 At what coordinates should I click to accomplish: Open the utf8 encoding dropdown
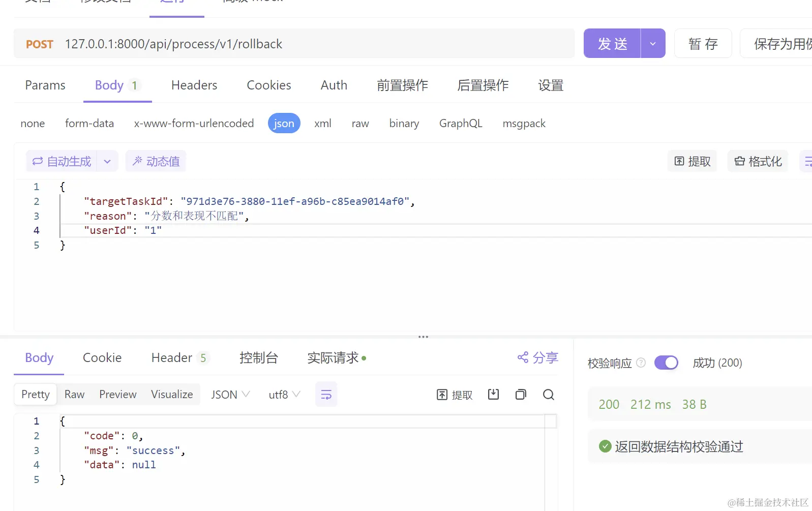[x=284, y=395]
